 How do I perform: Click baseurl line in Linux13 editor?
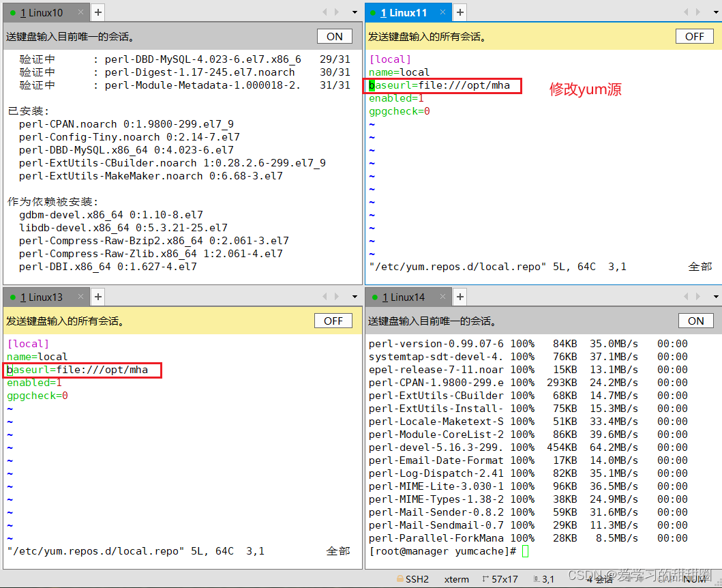[77, 370]
